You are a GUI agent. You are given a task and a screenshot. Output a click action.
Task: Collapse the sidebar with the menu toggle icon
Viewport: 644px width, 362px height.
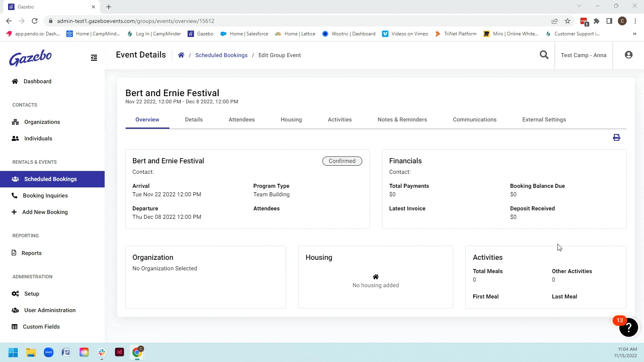[x=94, y=58]
